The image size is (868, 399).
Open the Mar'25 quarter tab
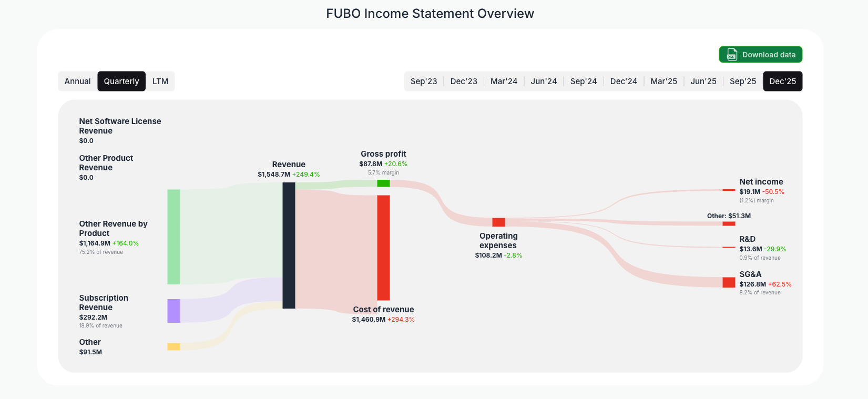(663, 81)
